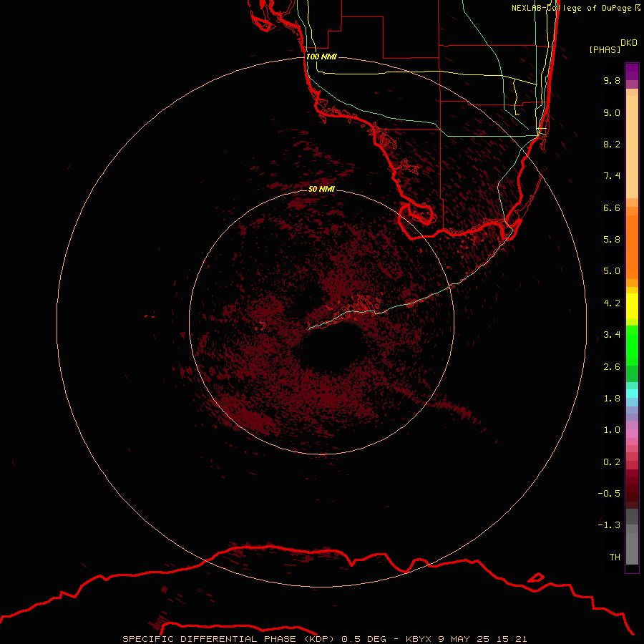
Task: Click SPECIFIC DIFFERENTIAL PHASE (KDP) product title
Action: coord(230,639)
